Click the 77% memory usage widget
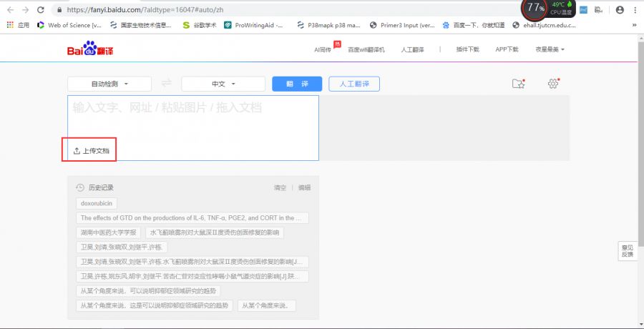Viewport: 644px width, 329px height. (535, 8)
